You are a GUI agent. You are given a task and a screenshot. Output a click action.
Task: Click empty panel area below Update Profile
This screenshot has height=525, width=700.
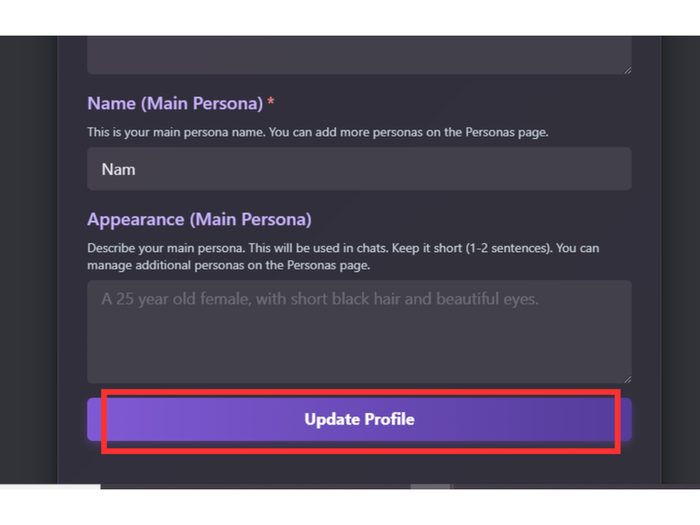[x=359, y=463]
